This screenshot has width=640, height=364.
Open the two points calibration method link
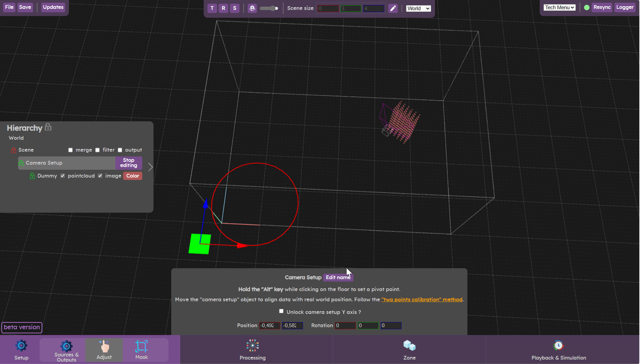tap(422, 300)
